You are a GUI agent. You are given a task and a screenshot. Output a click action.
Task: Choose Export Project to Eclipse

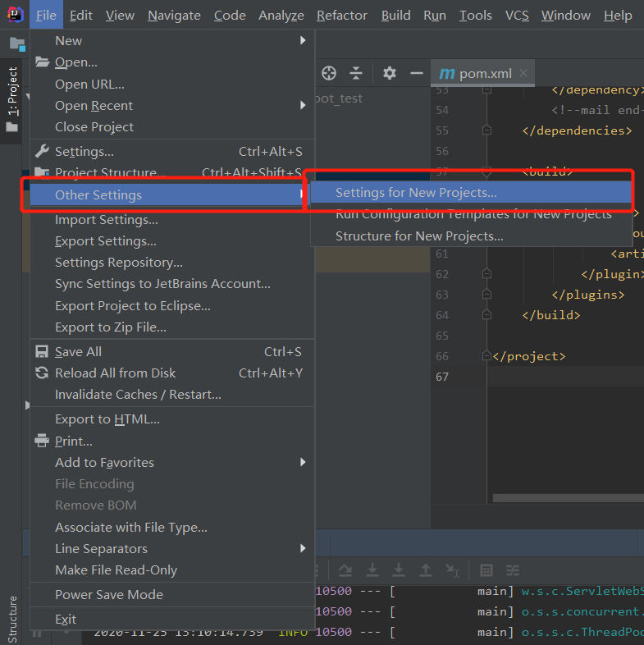coord(172,305)
